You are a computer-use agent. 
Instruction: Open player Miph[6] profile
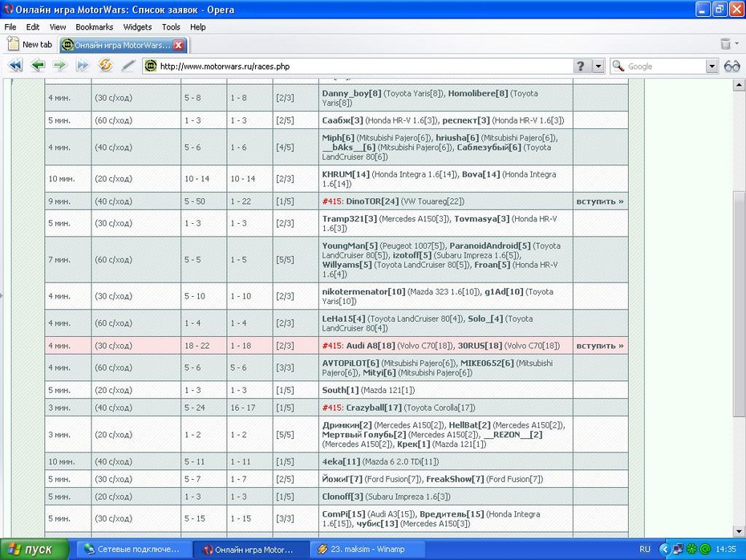(x=339, y=138)
